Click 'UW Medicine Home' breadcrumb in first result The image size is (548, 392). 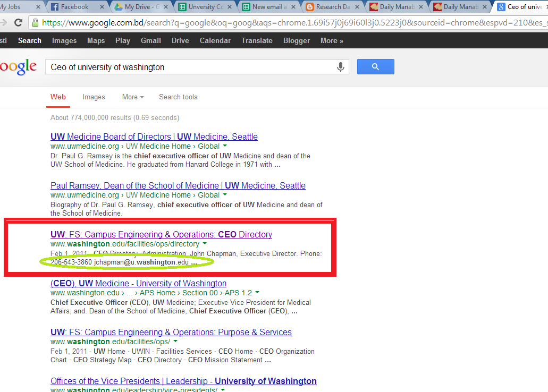click(x=158, y=146)
